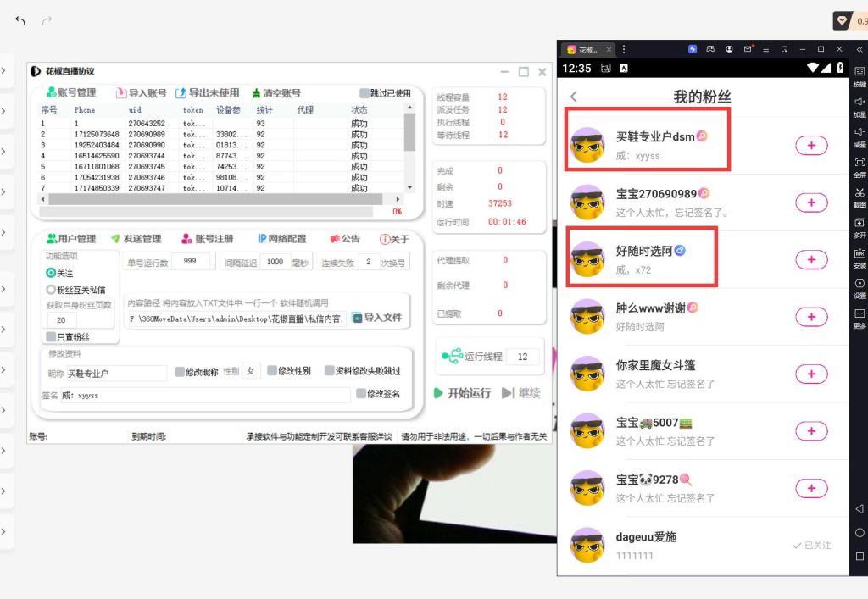This screenshot has width=868, height=599.
Task: Click the 导入账号 import accounts icon
Action: [x=121, y=93]
